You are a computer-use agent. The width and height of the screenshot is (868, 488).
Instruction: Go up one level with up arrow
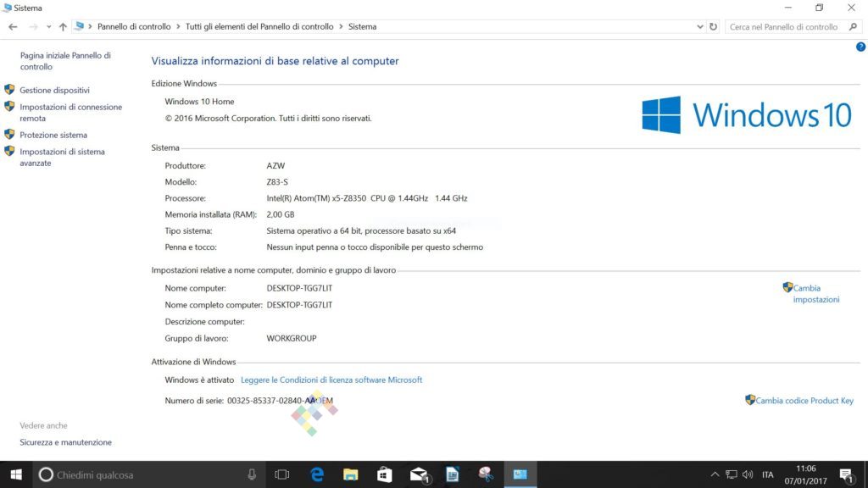[x=63, y=26]
